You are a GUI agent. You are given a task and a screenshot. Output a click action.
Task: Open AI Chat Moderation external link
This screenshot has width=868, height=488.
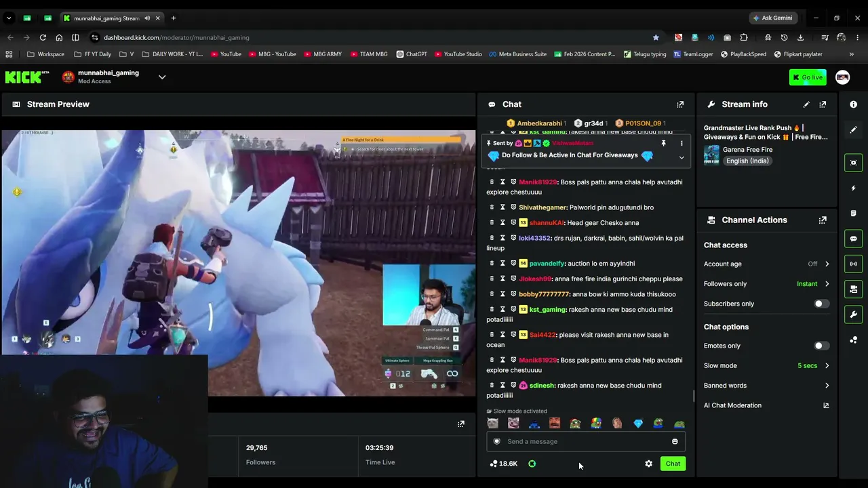[826, 405]
